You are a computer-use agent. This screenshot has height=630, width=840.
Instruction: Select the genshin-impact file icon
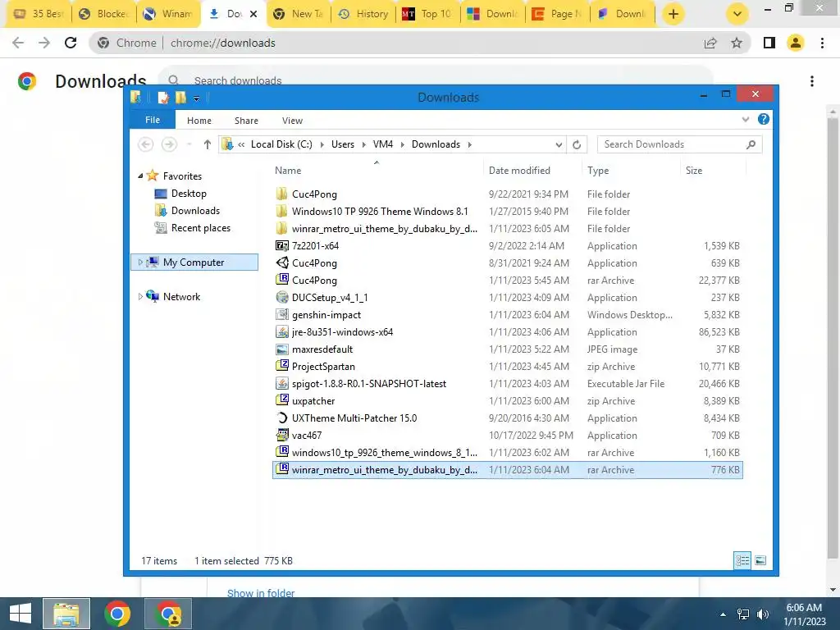coord(282,314)
